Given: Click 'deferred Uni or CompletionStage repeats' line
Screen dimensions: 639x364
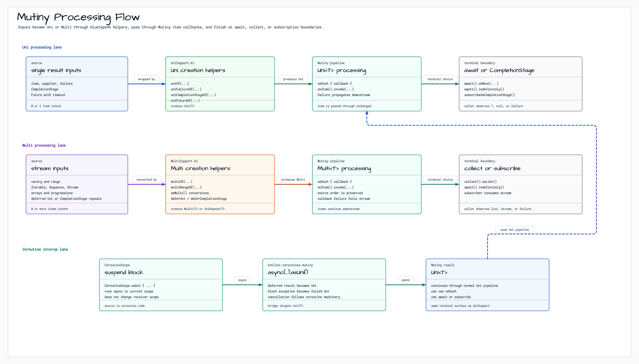Looking at the screenshot, I should tap(66, 199).
